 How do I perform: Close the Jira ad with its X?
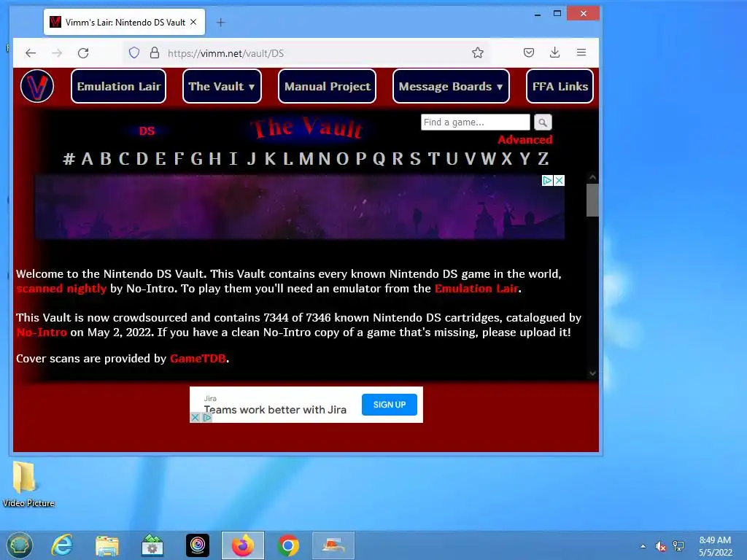[x=195, y=418]
